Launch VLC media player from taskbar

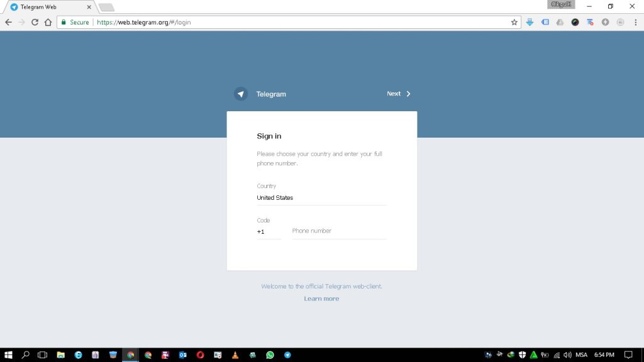tap(235, 355)
